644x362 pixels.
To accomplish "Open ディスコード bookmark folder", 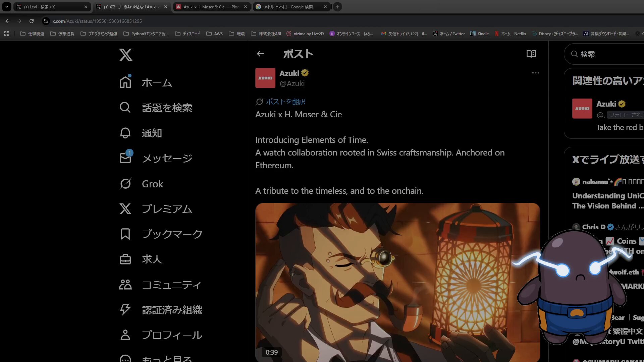I will point(187,34).
